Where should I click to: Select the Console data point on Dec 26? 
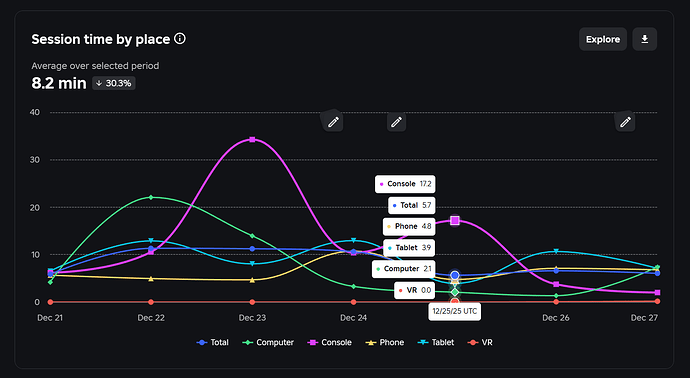pyautogui.click(x=556, y=284)
